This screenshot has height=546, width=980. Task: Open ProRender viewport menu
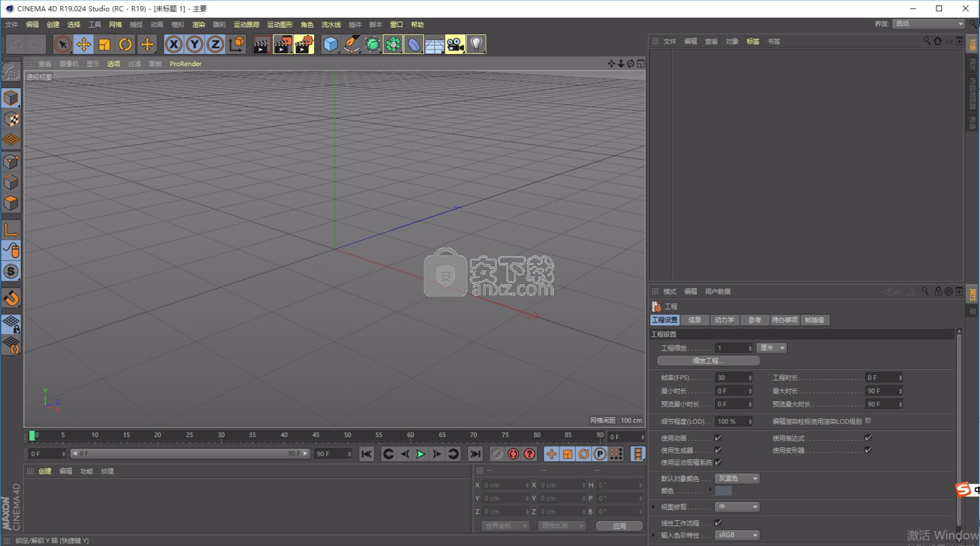pos(186,64)
